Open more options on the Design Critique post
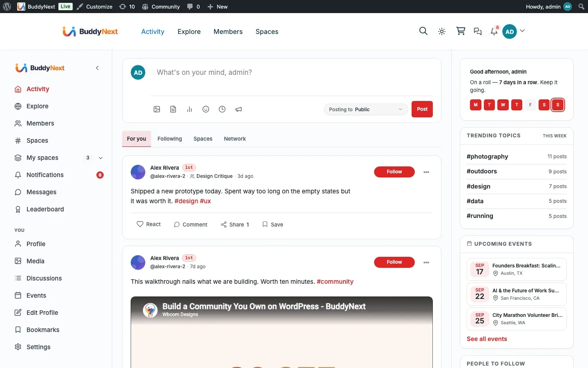Viewport: 588px width, 368px height. pos(426,172)
